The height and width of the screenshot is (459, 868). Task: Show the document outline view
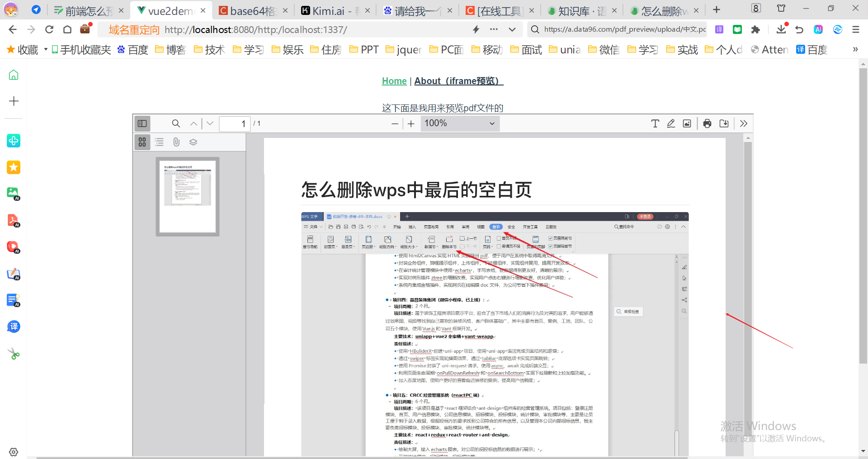pos(159,142)
